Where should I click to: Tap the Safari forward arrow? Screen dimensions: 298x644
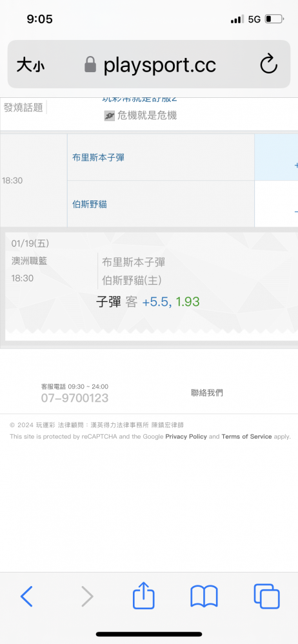click(87, 596)
